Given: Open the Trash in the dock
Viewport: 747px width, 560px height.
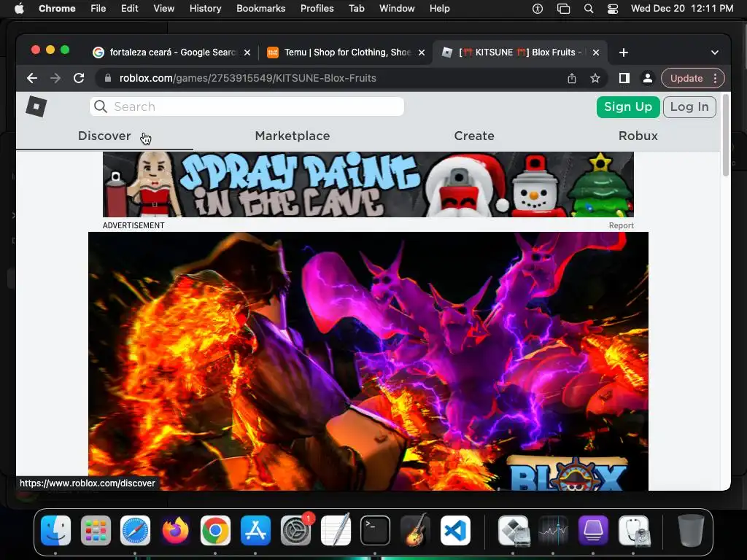Looking at the screenshot, I should coord(691,531).
